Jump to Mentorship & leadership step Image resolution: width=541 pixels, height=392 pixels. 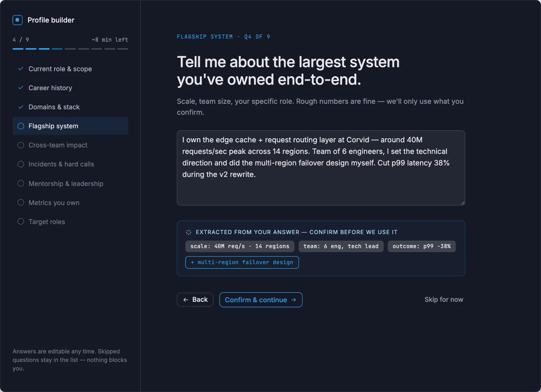(x=70, y=184)
